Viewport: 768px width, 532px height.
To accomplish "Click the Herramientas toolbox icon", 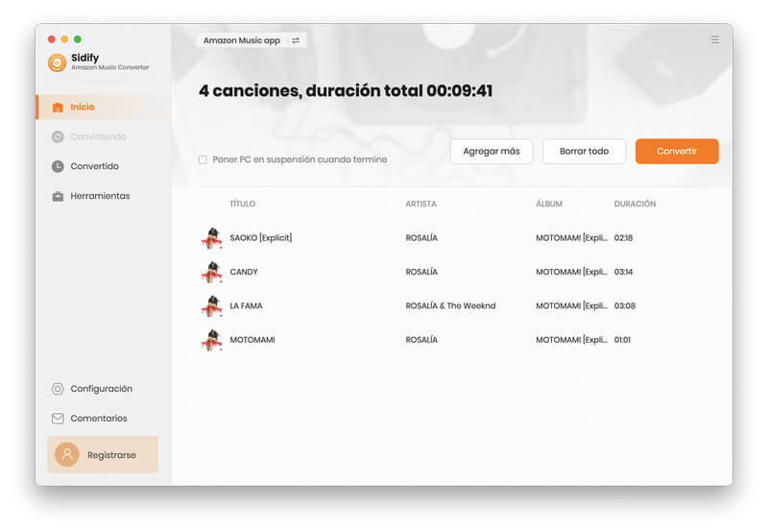I will click(58, 196).
